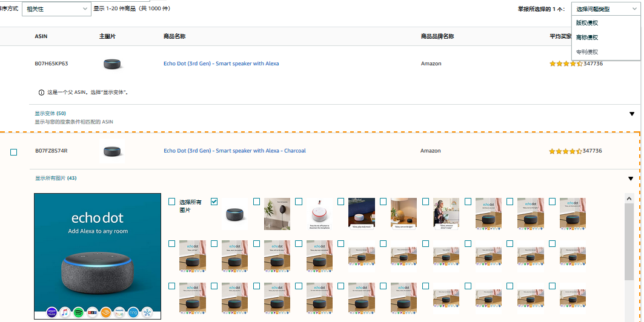Screen dimensions: 644x322
Task: Open 显示变体 (50) link
Action: [50, 113]
